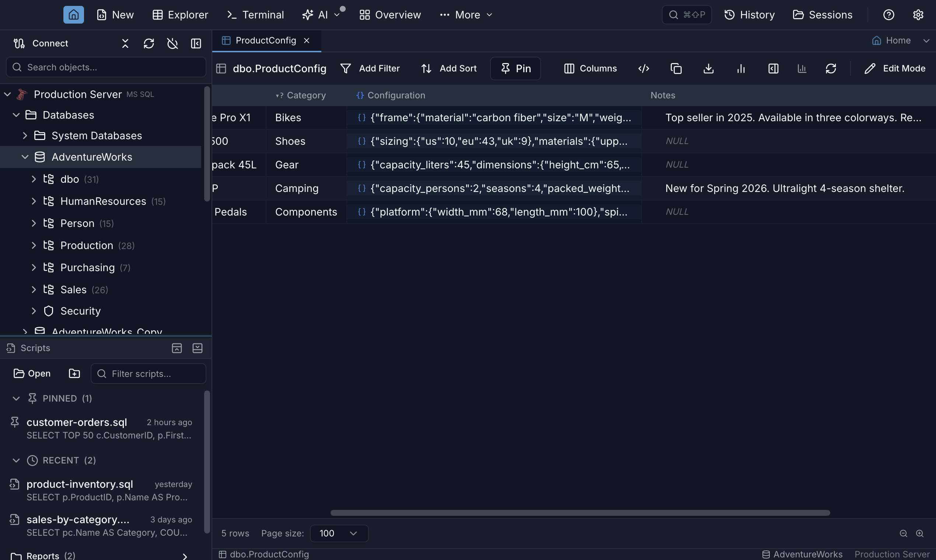Collapse the PINNED scripts section
The image size is (936, 560).
click(16, 399)
